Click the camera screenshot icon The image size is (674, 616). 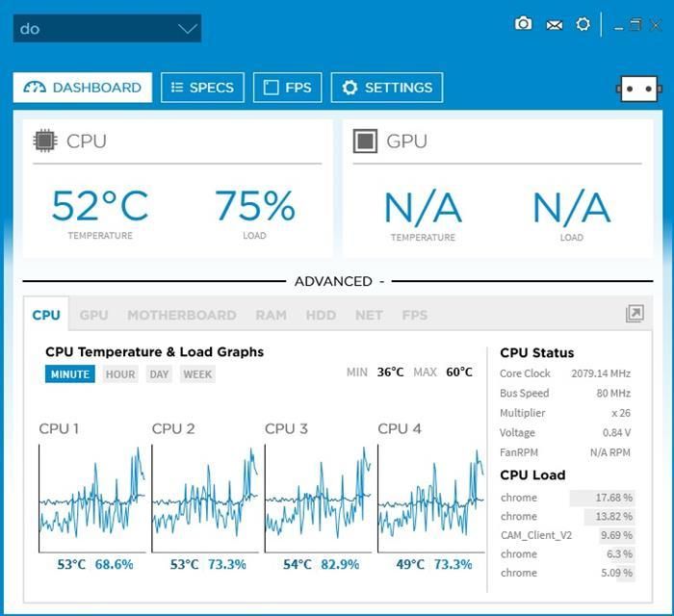tap(523, 24)
